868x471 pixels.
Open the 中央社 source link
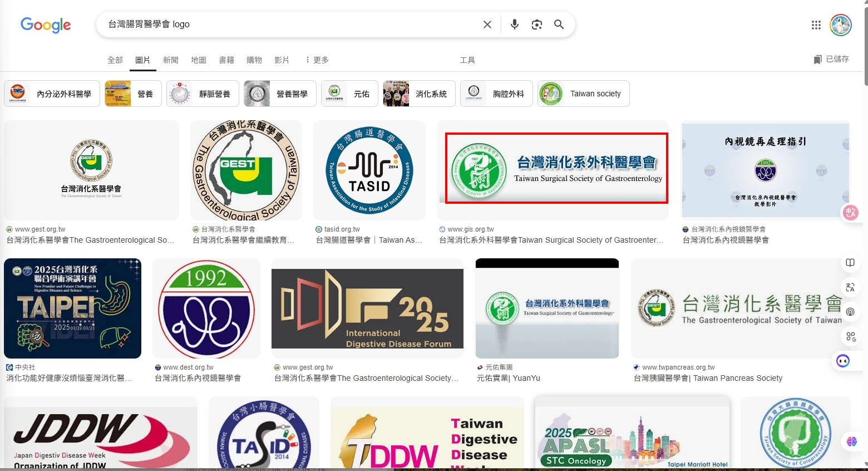tap(21, 367)
